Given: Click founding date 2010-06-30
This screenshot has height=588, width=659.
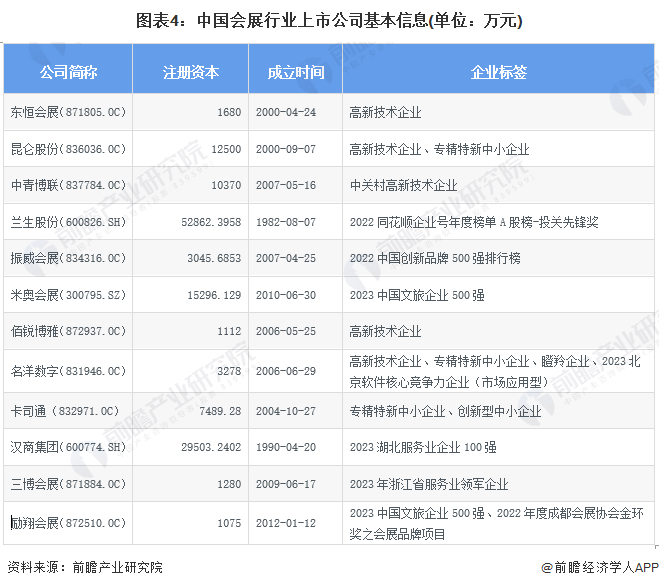Looking at the screenshot, I should 286,295.
